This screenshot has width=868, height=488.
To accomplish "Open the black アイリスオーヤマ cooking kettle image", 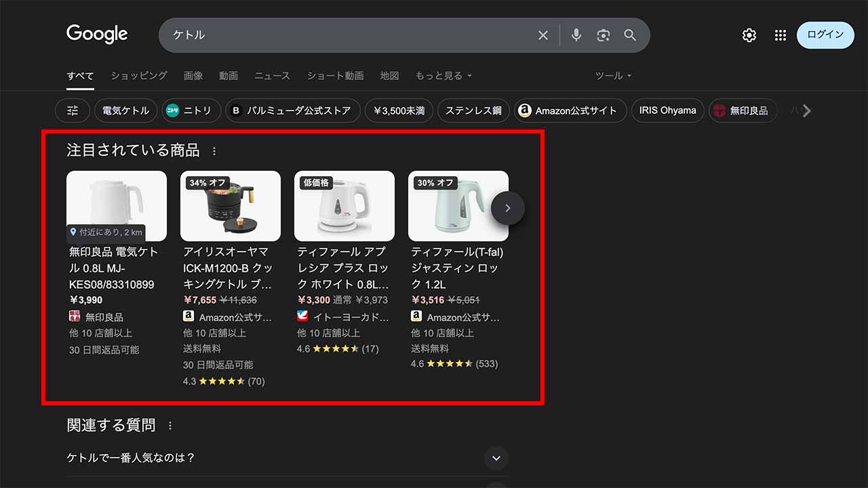I will pos(231,206).
